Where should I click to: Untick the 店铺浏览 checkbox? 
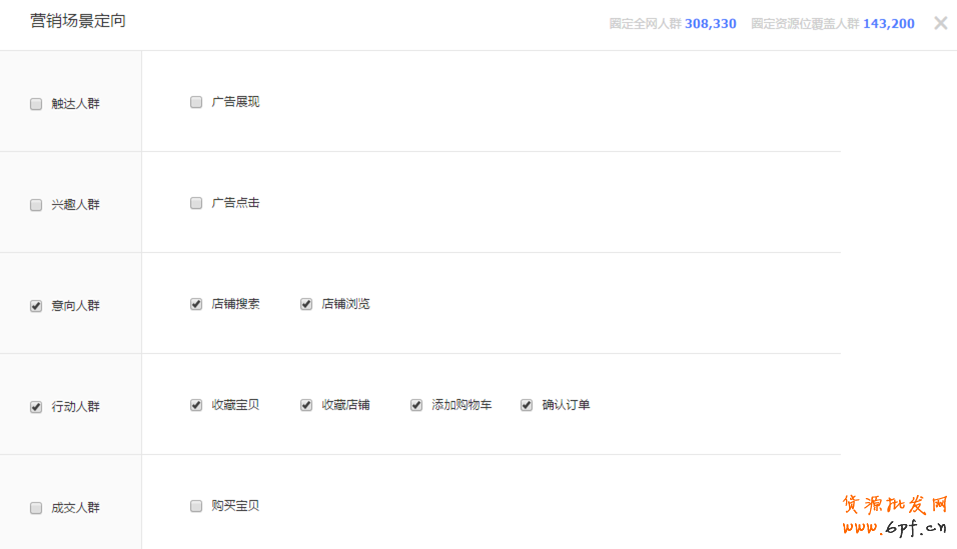(306, 304)
